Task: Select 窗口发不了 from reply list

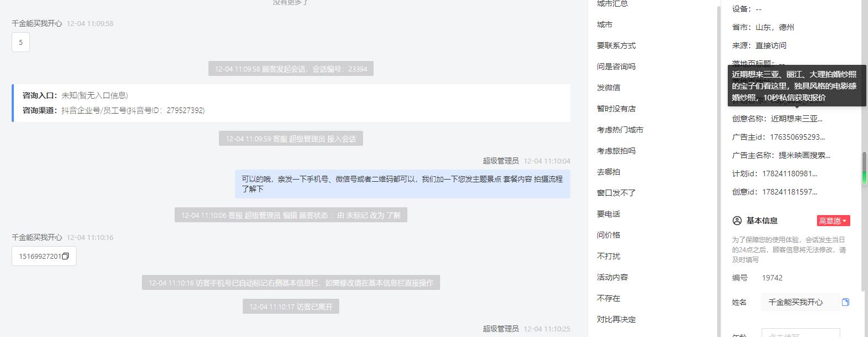Action: pos(616,193)
